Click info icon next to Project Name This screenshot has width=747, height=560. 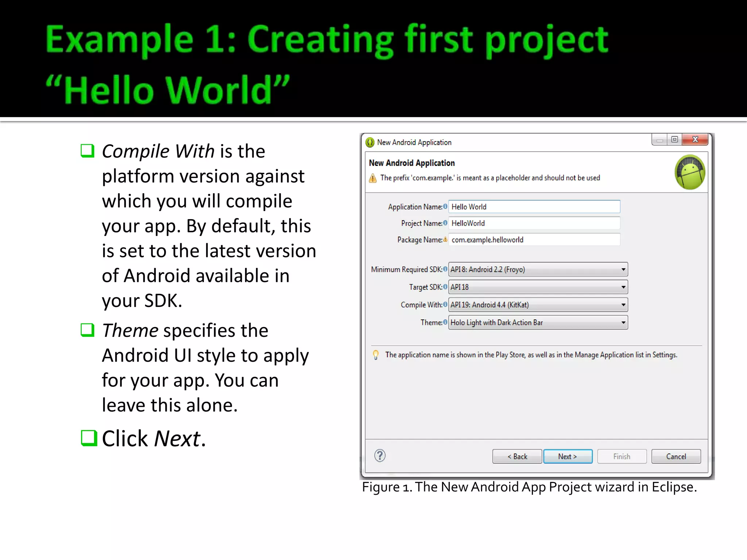[x=445, y=223]
